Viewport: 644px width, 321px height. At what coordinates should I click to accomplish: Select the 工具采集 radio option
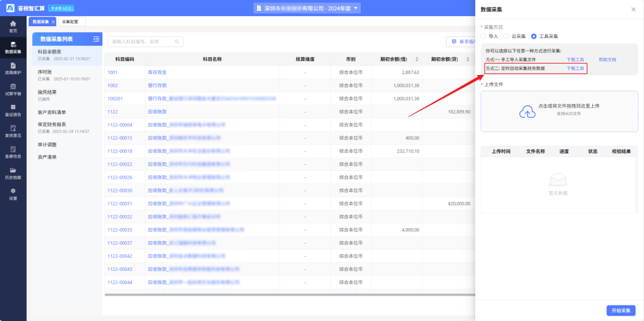click(534, 36)
